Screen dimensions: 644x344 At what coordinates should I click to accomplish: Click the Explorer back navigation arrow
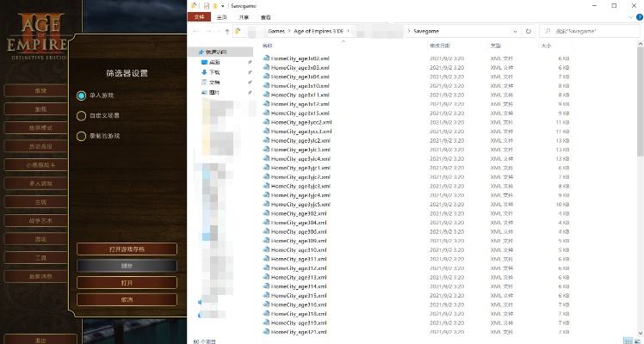pos(196,31)
